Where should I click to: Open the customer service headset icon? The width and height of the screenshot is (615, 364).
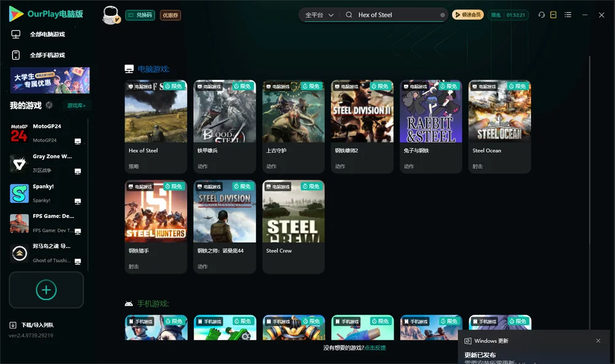tap(541, 15)
